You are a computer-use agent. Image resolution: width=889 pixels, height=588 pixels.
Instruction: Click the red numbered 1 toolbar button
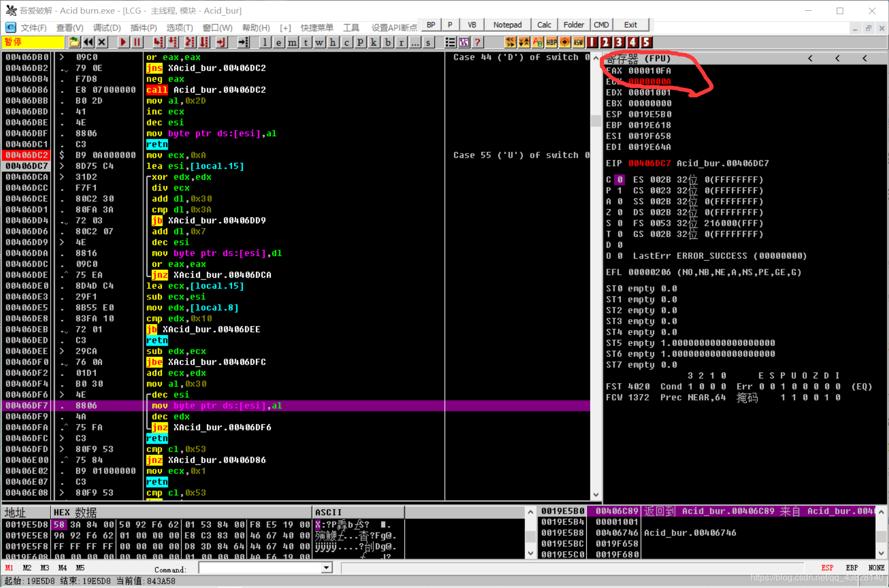(x=592, y=42)
